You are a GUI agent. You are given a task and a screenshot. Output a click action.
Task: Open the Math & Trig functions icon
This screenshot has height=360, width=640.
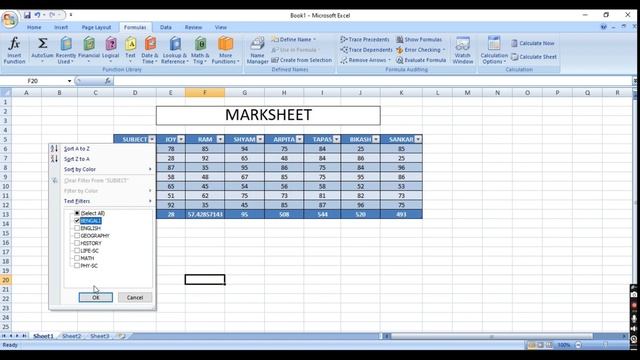[200, 43]
